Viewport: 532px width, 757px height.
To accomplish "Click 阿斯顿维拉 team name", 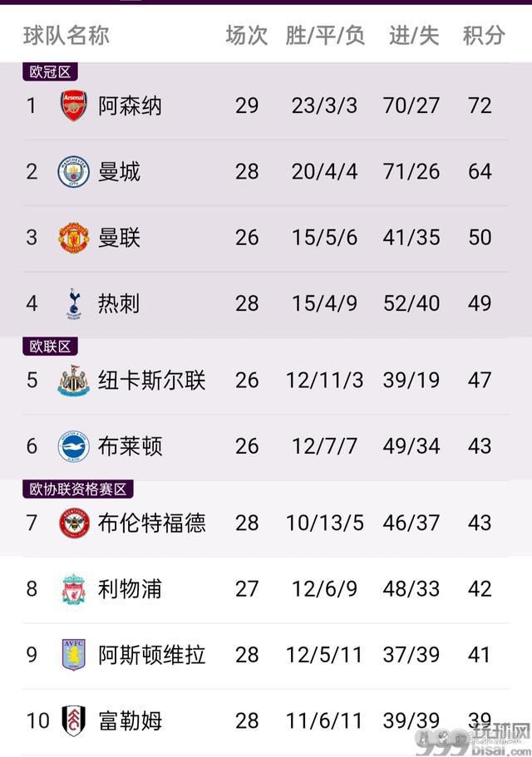I will click(x=151, y=655).
